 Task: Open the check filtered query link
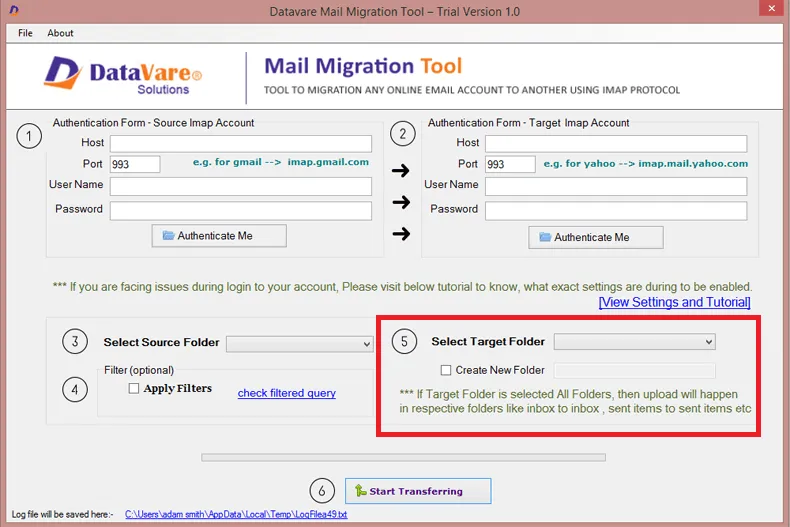287,393
